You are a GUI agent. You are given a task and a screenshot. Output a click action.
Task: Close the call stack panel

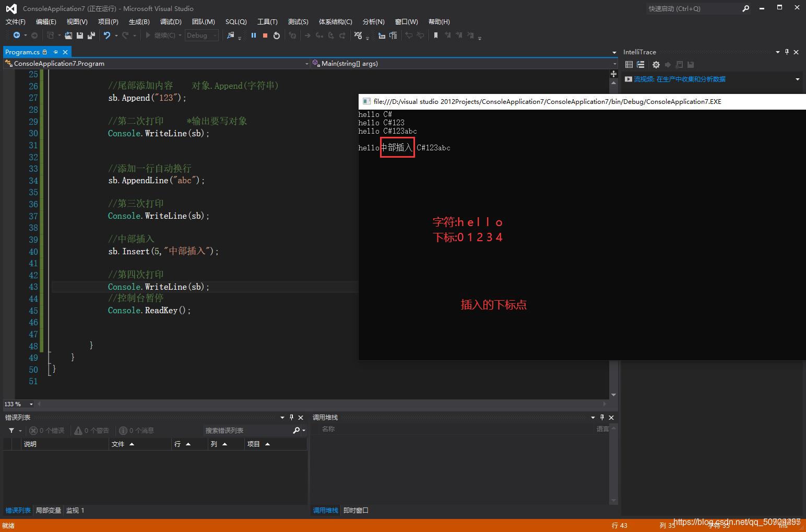click(611, 418)
